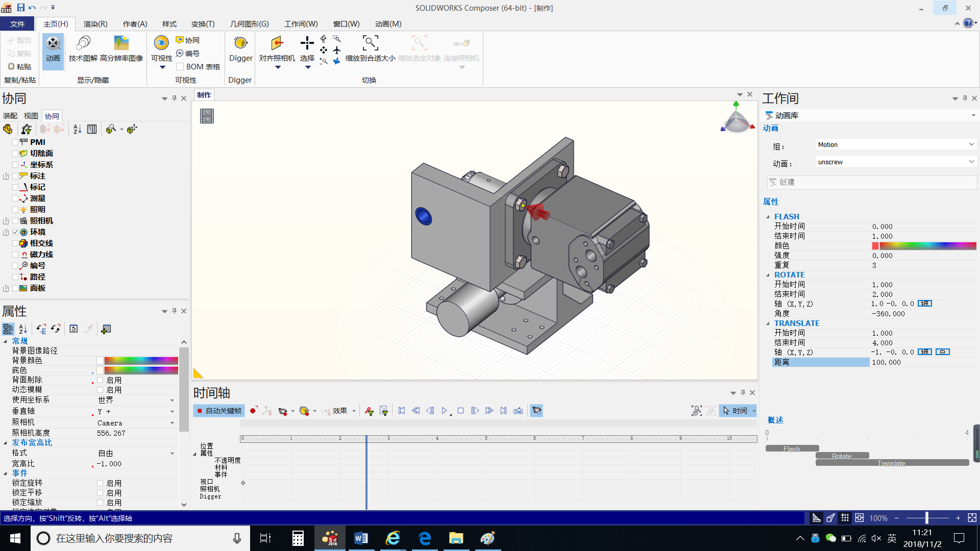
Task: Select the Digger tool
Action: [x=240, y=48]
